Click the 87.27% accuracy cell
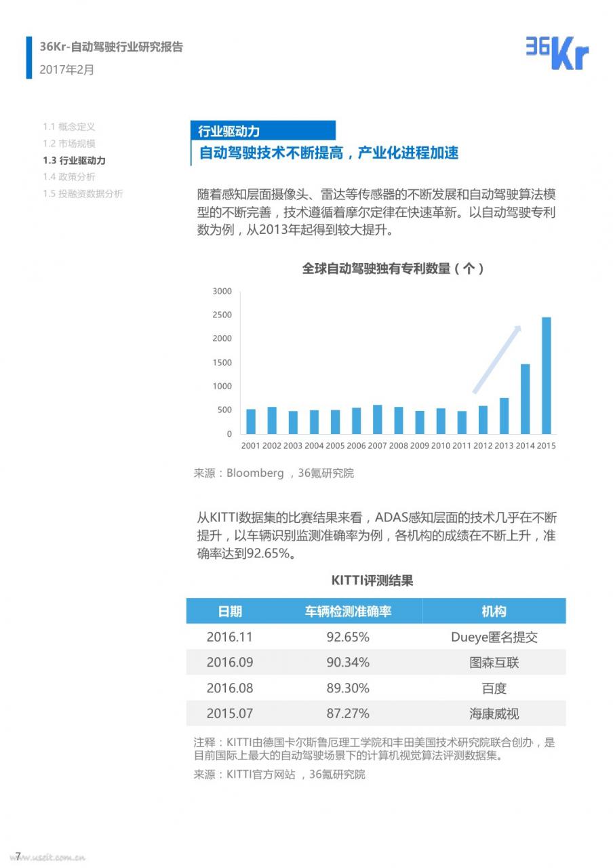613x868 pixels. [x=348, y=713]
